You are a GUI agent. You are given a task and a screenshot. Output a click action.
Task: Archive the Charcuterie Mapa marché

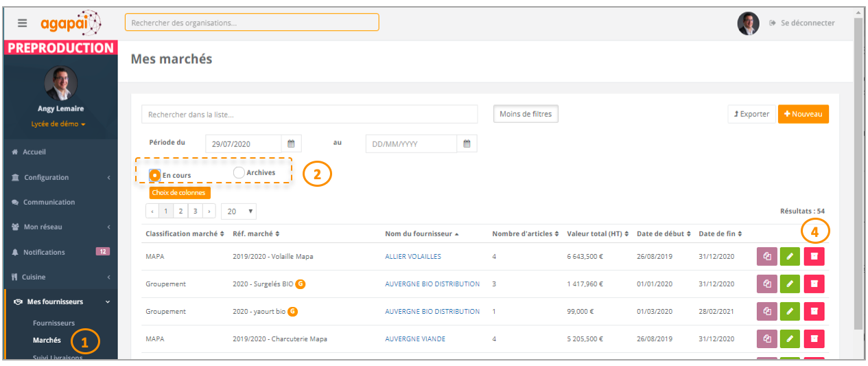(814, 339)
